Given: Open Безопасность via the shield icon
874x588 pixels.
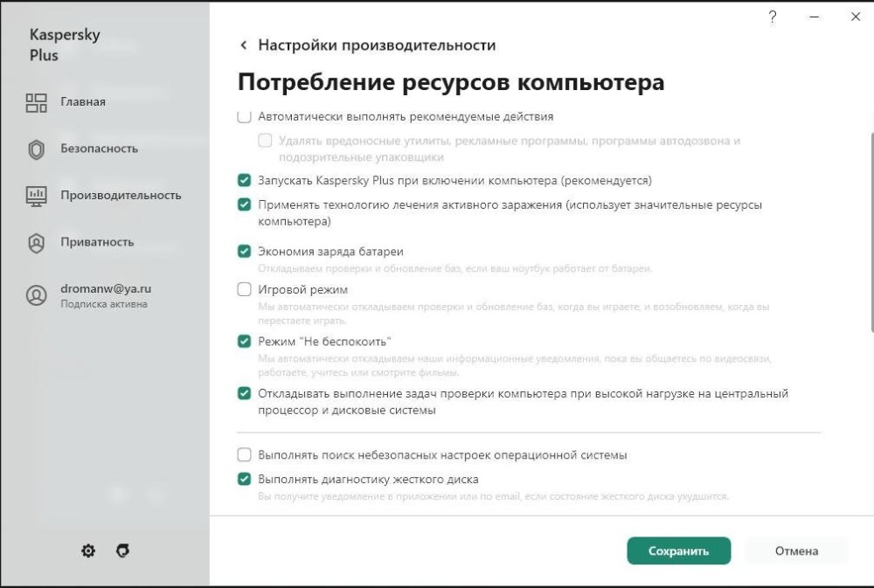Looking at the screenshot, I should 36,149.
